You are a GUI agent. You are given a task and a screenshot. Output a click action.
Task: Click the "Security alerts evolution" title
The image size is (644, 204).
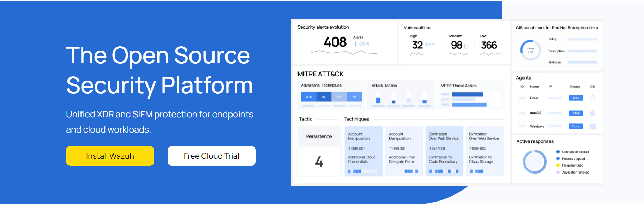click(x=323, y=27)
